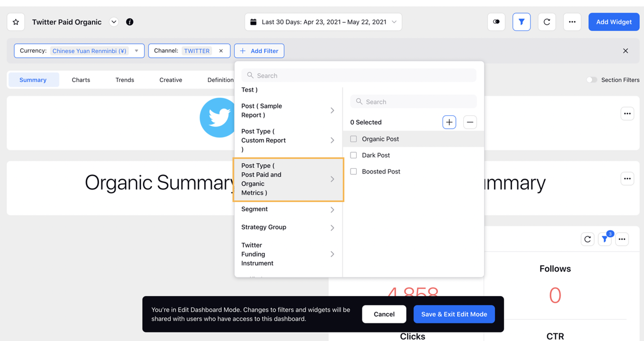Refresh the dashboard using top refresh icon
Viewport: 644px width, 341px height.
click(547, 22)
